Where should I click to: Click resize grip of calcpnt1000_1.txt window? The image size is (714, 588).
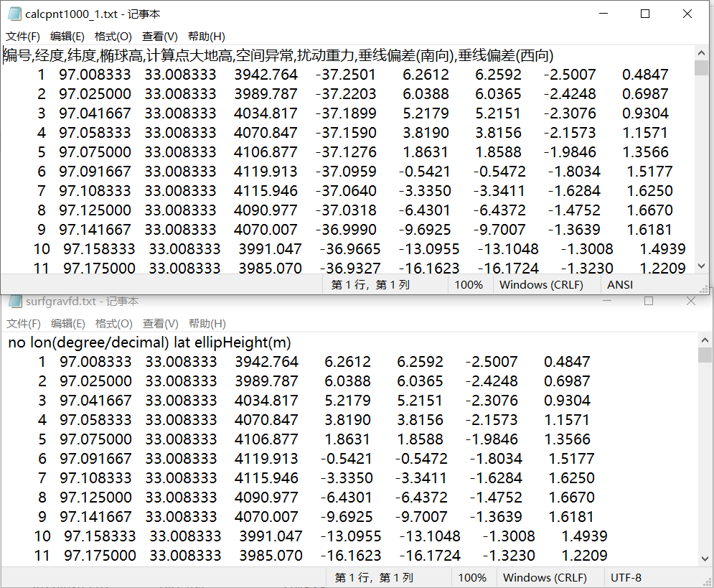pyautogui.click(x=704, y=289)
